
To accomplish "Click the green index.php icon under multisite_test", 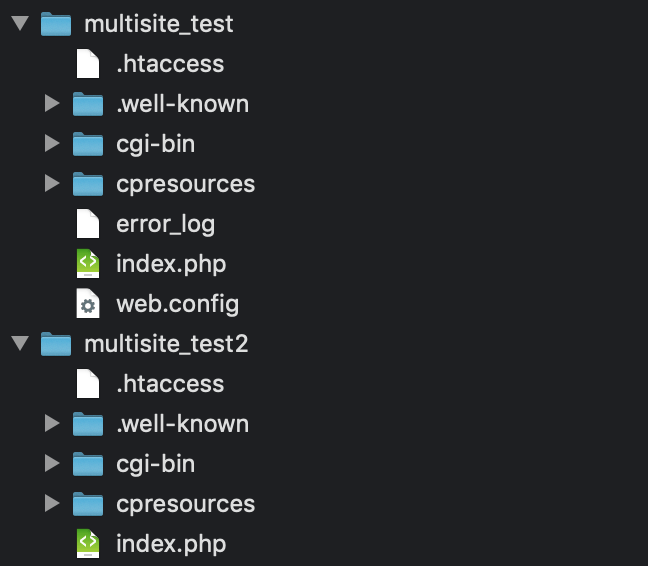I will (x=89, y=264).
